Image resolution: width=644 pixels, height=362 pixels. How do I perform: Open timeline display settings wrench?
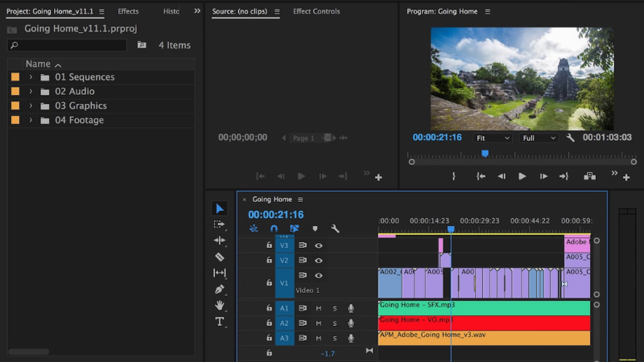[335, 228]
